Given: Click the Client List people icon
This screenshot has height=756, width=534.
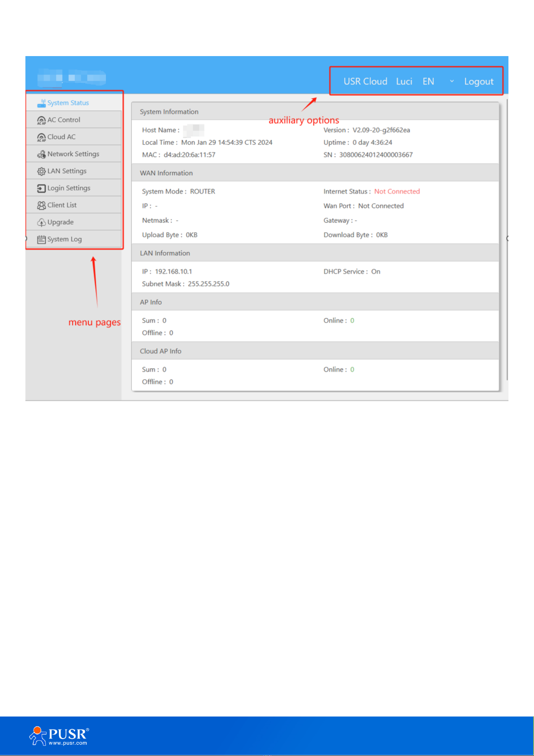Looking at the screenshot, I should coord(41,205).
